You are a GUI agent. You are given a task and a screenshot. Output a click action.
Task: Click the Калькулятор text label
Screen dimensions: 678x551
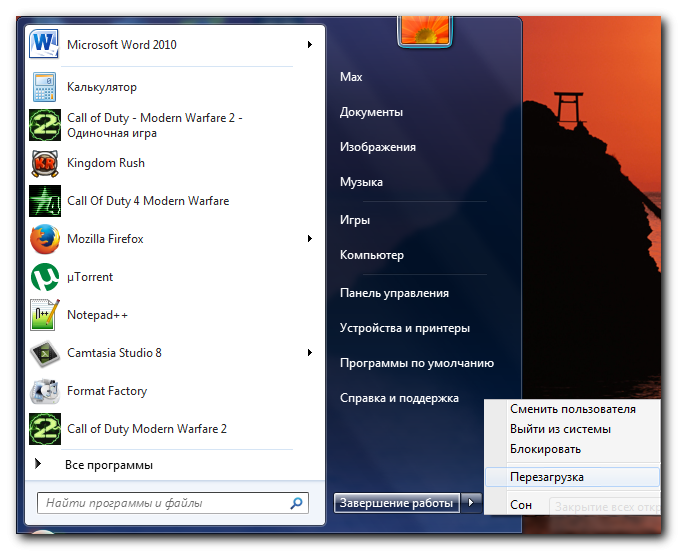pyautogui.click(x=102, y=87)
